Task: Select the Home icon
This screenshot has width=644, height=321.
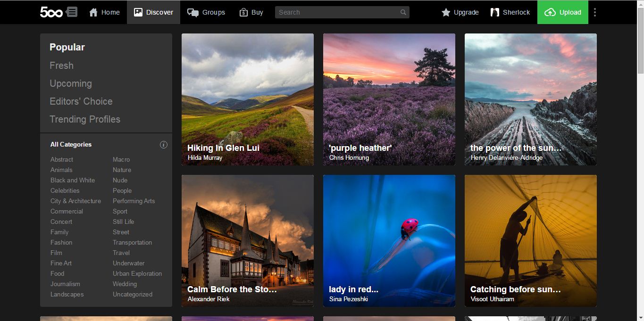Action: pos(92,12)
